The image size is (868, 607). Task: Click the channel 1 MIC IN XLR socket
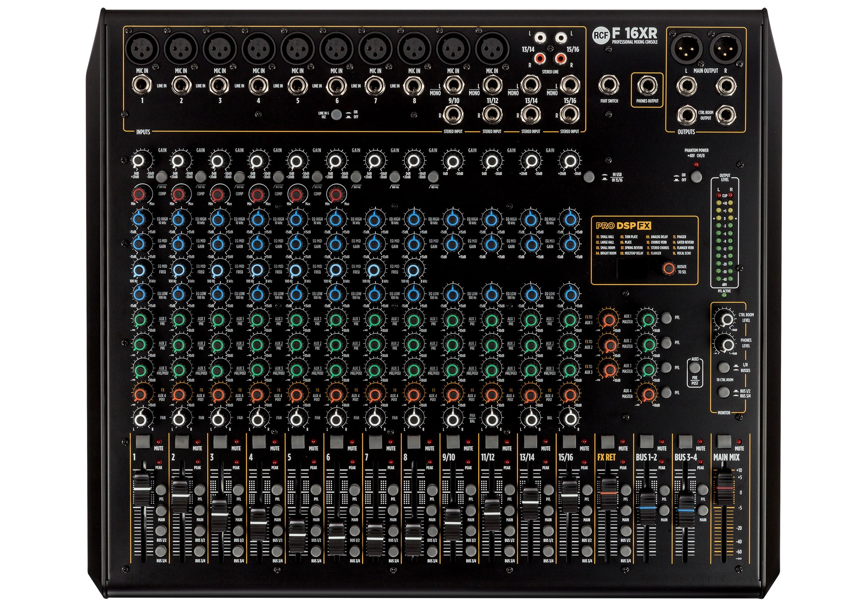(142, 48)
